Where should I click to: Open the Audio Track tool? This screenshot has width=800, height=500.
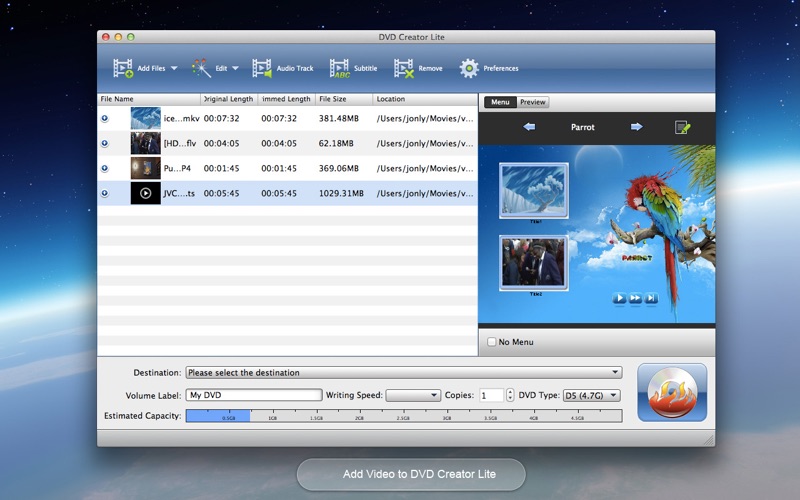[x=262, y=68]
